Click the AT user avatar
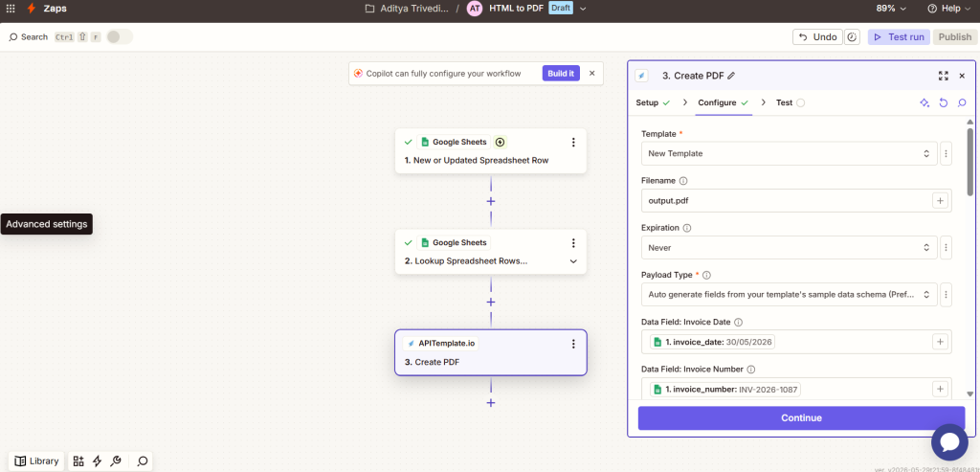Image resolution: width=980 pixels, height=472 pixels. pos(475,9)
